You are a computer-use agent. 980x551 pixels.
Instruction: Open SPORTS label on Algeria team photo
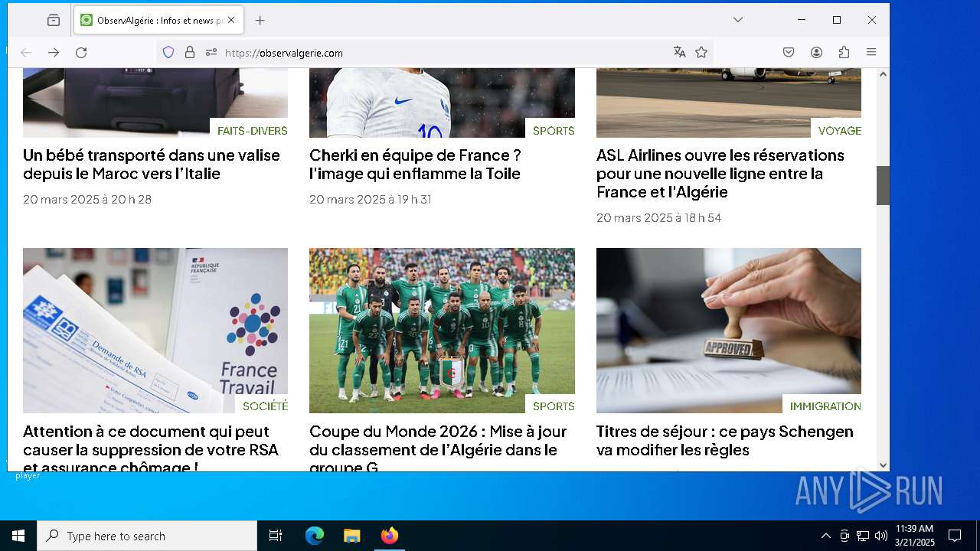tap(554, 406)
